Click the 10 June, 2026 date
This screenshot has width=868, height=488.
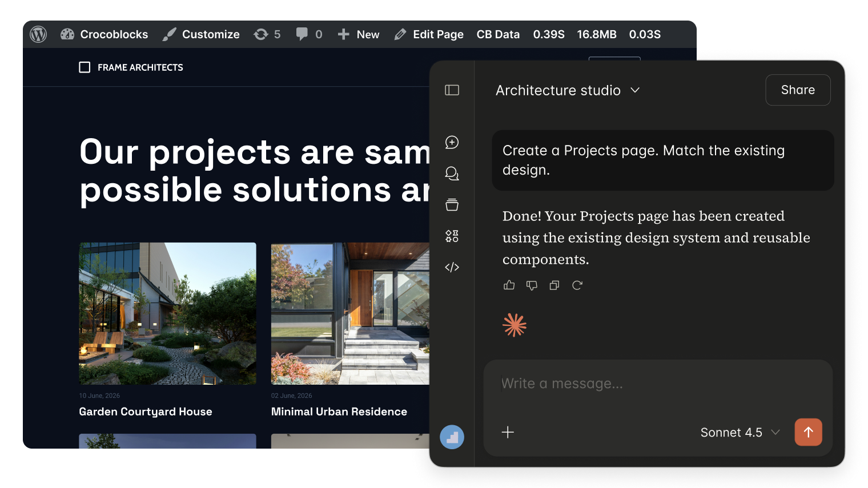[99, 396]
